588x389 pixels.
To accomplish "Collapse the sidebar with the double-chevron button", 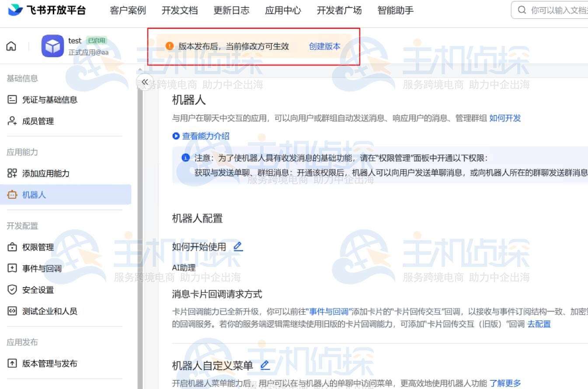I will [x=145, y=82].
